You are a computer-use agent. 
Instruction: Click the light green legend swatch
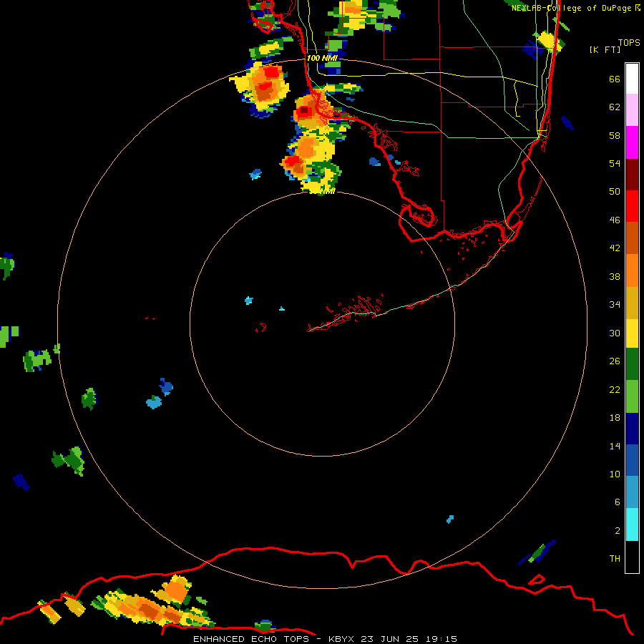tap(632, 396)
